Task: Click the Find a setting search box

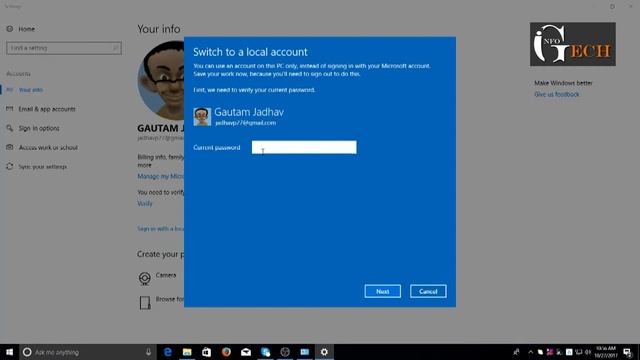Action: (64, 48)
